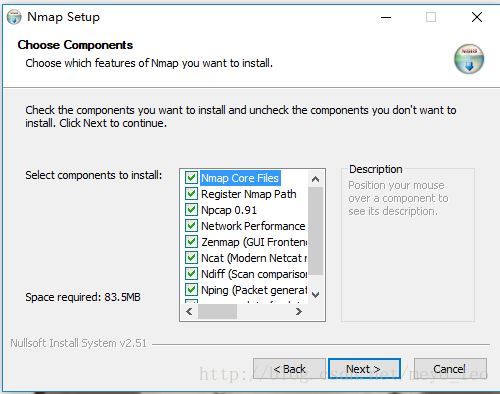Click the component list scroll down arrow
Viewport: 500px width, 394px height.
click(x=315, y=295)
